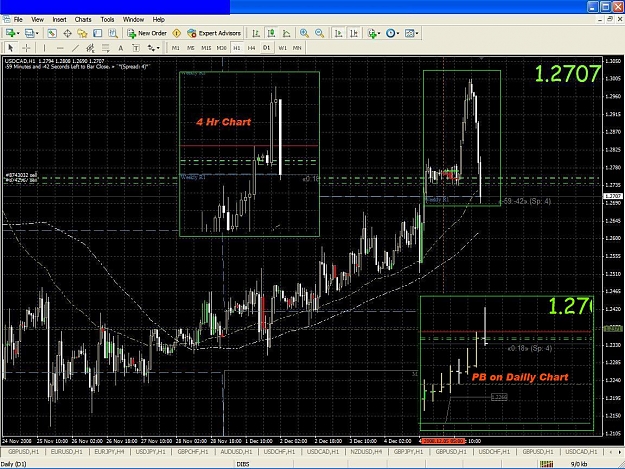
Task: Switch timeframe to M5
Action: 191,48
